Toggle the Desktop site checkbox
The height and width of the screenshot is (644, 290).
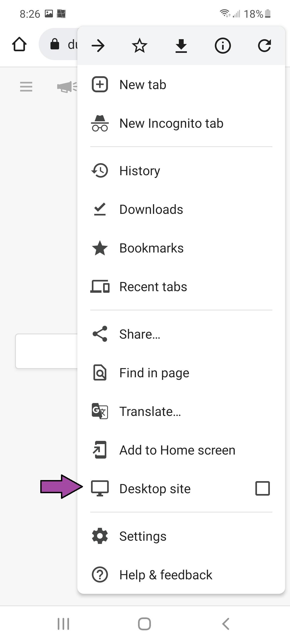[x=262, y=488]
